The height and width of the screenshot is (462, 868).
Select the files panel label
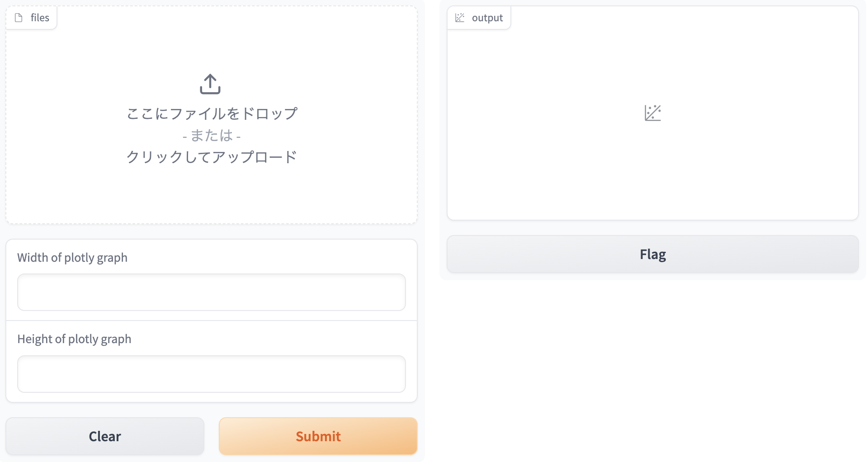click(40, 17)
